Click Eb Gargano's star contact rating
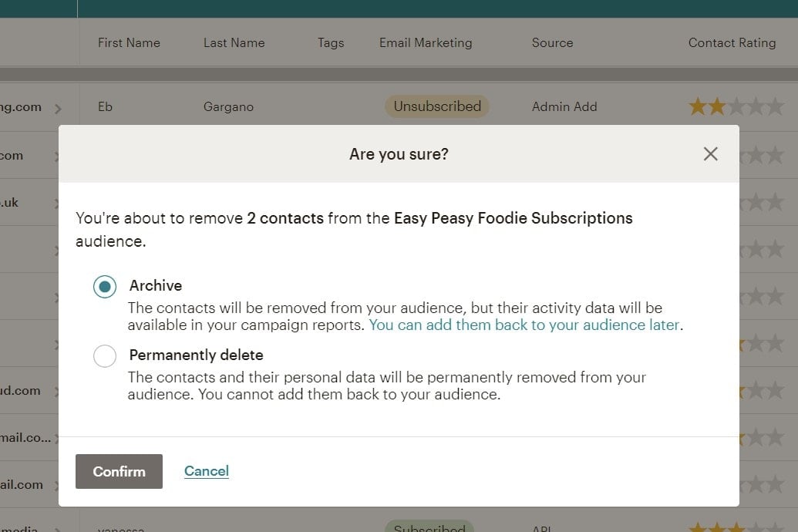Screen dimensions: 798x532 (736, 107)
